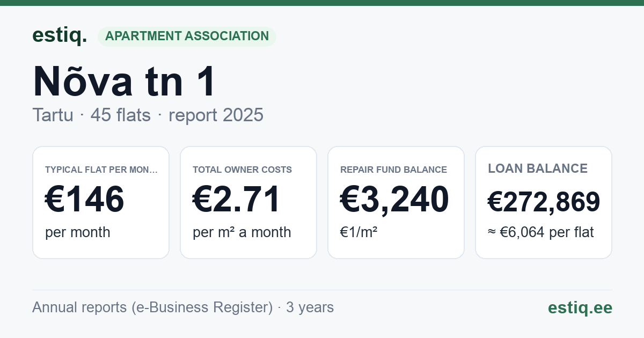Open the estiq.ee link
Screen dimensions: 644x338
[x=580, y=307]
